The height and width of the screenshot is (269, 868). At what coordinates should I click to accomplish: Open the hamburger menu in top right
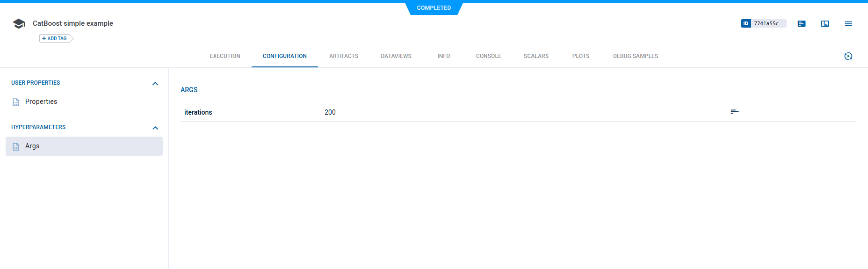(848, 24)
